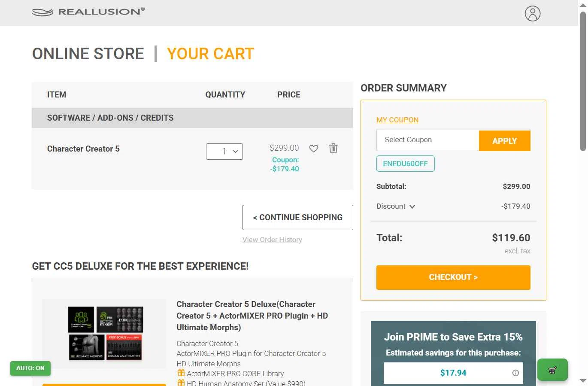Click the Select Coupon input field

[427, 140]
